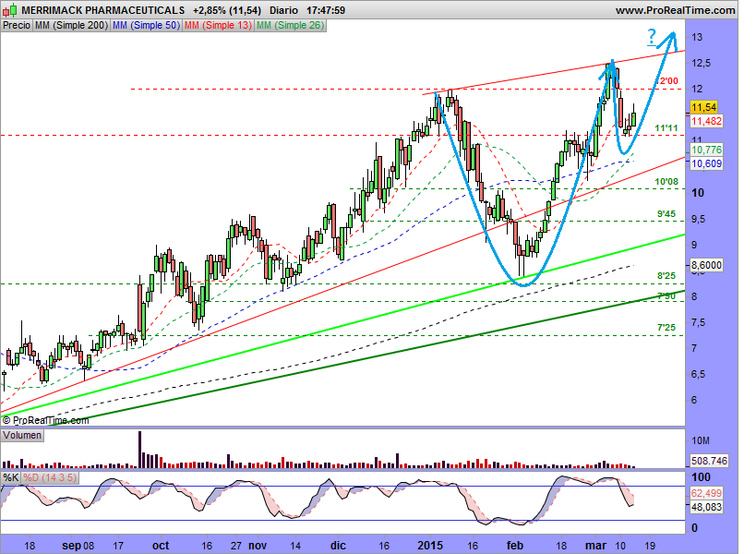Click the 7,5 tick on the price axis

point(698,322)
